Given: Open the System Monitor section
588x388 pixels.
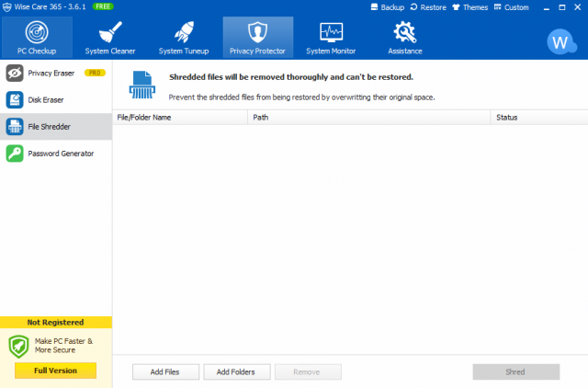Looking at the screenshot, I should [x=331, y=37].
